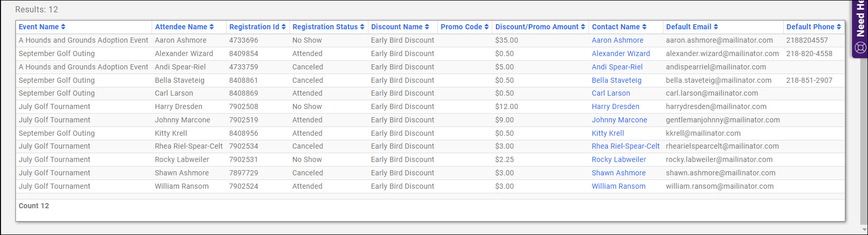This screenshot has width=868, height=235.
Task: Click the Default Phone sort icon
Action: (839, 27)
